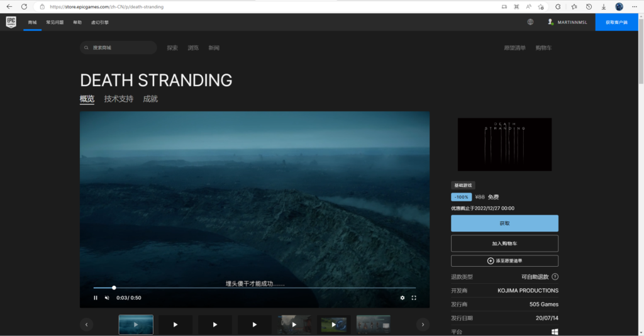Image resolution: width=644 pixels, height=336 pixels.
Task: Add this page to favorites
Action: (x=541, y=6)
